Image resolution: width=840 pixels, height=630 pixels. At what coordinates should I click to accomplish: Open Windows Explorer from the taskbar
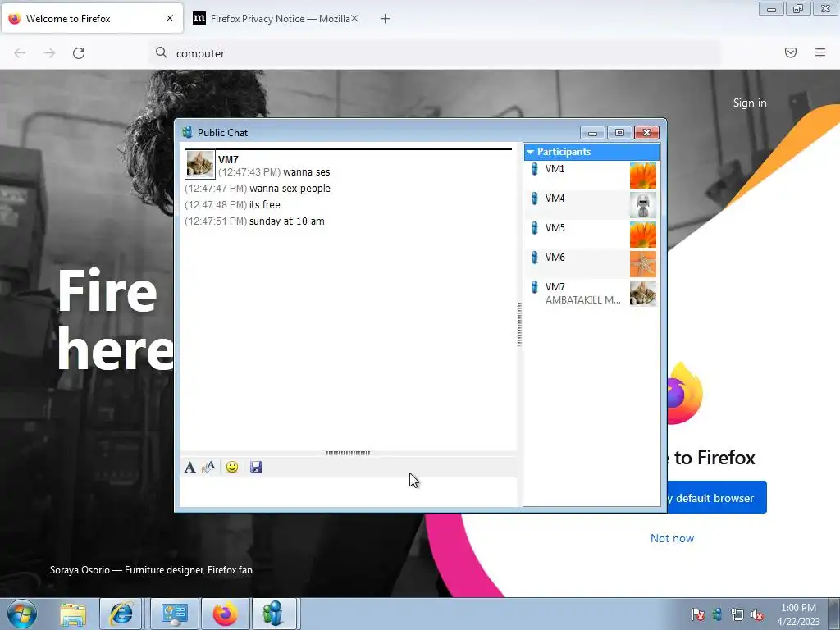(73, 614)
